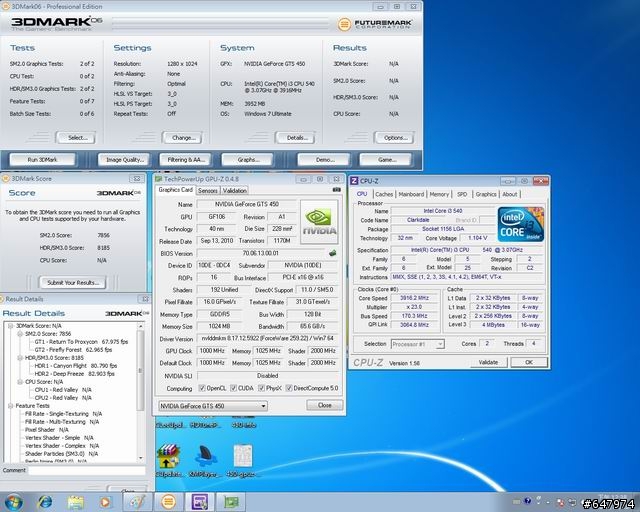The image size is (640, 512).
Task: Collapse the 3DMark Score tree node
Action: 11,326
